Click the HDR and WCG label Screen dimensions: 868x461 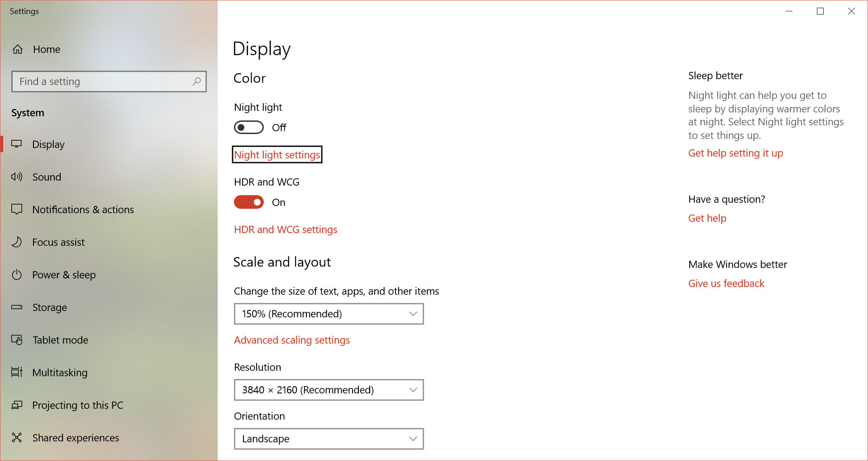(267, 182)
